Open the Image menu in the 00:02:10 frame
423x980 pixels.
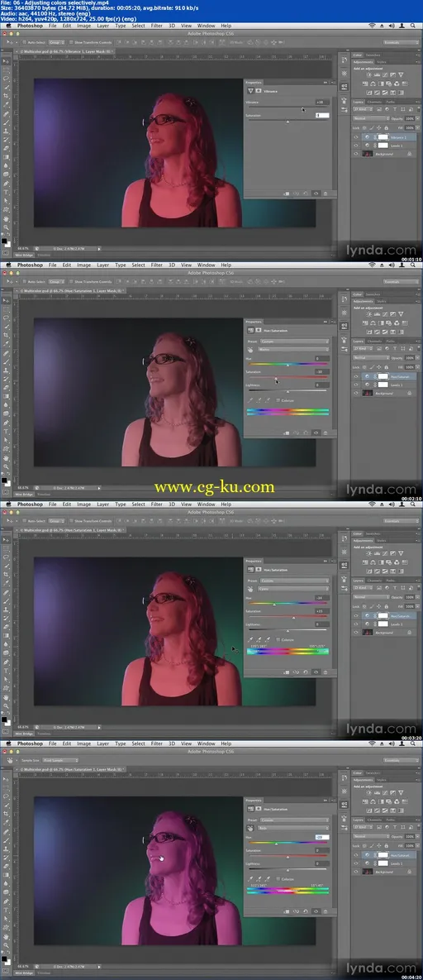[83, 265]
